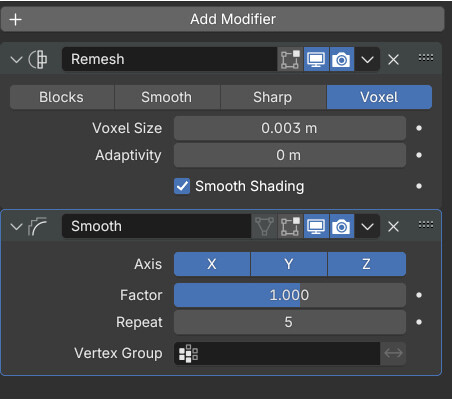Collapse the Smooth modifier panel
Viewport: 452px width, 400px height.
[x=16, y=227]
